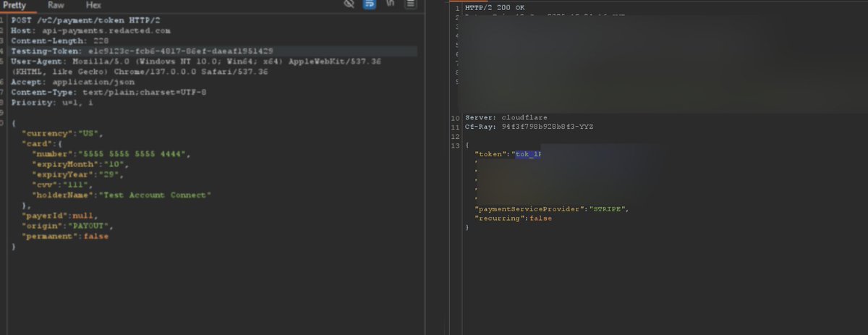The height and width of the screenshot is (335, 868).
Task: Click the HTTP/2 200 OK response status line
Action: (495, 7)
